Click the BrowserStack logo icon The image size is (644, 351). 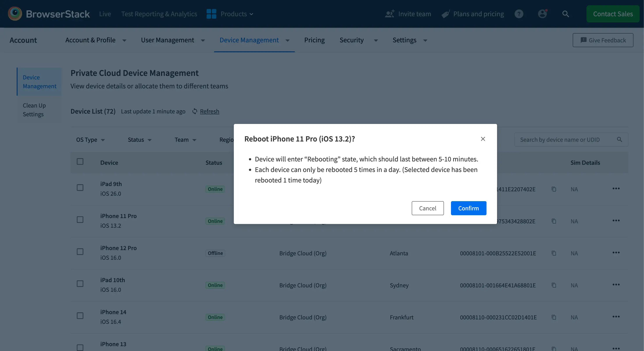coord(15,14)
